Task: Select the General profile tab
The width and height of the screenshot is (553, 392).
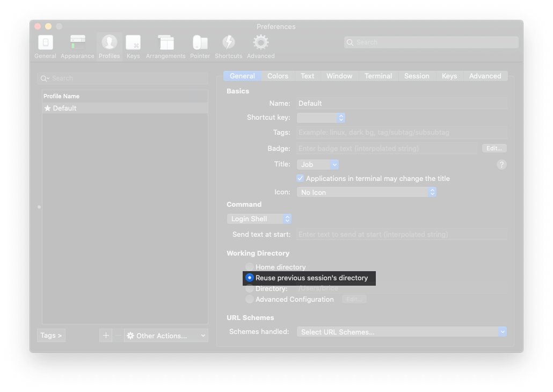Action: click(x=242, y=76)
